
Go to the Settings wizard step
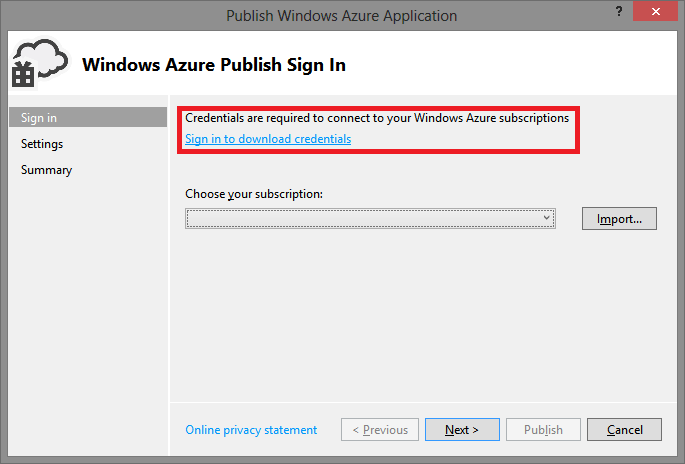(x=42, y=144)
